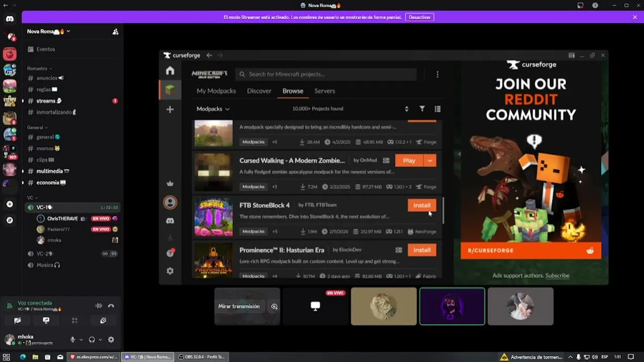This screenshot has width=644, height=362.
Task: Open noise suppression waveform icon
Action: pyautogui.click(x=99, y=306)
